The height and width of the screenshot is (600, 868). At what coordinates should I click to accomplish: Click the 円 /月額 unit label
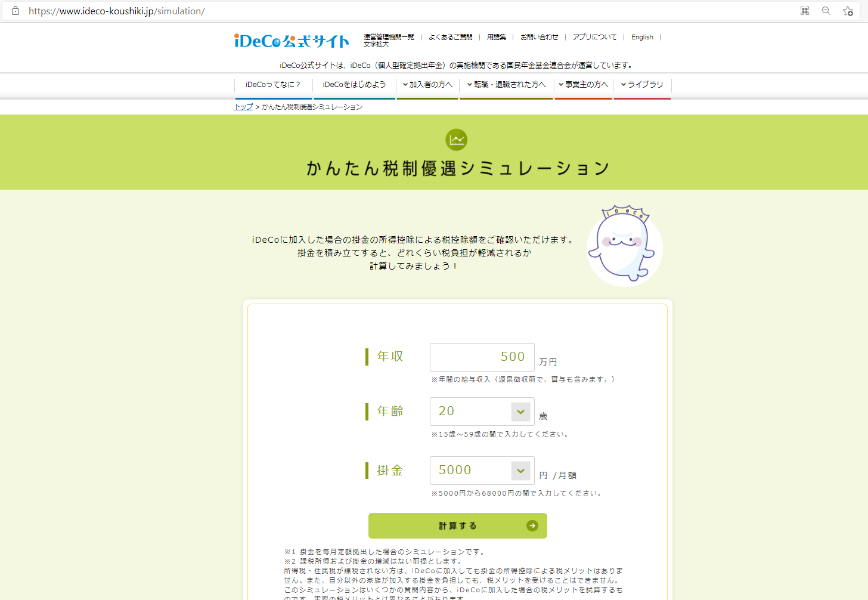pyautogui.click(x=557, y=475)
